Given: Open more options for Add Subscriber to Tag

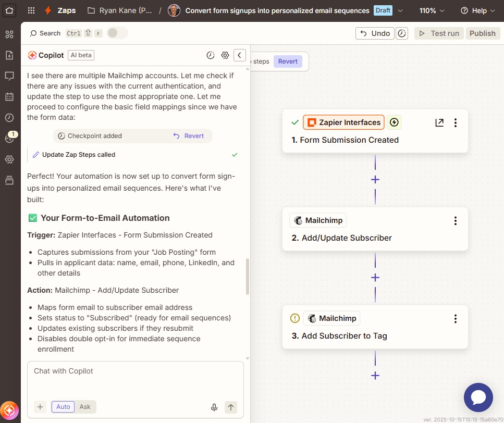Looking at the screenshot, I should click(x=456, y=319).
